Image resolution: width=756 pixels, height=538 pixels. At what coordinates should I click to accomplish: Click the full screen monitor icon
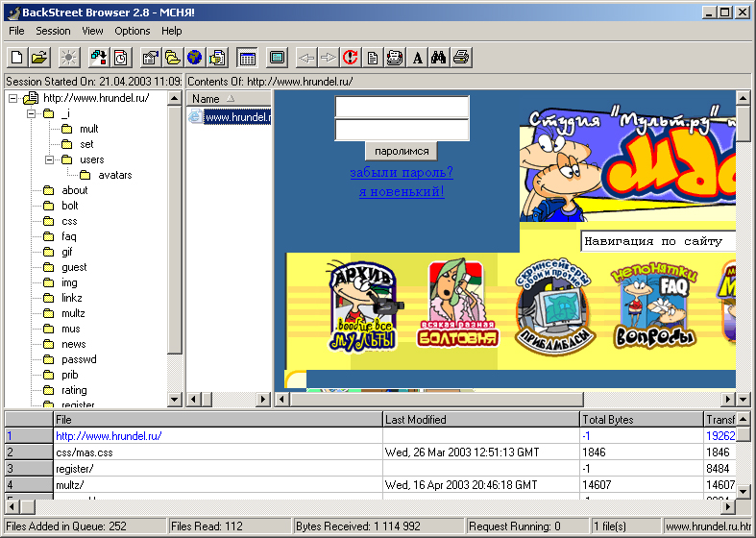tap(277, 58)
